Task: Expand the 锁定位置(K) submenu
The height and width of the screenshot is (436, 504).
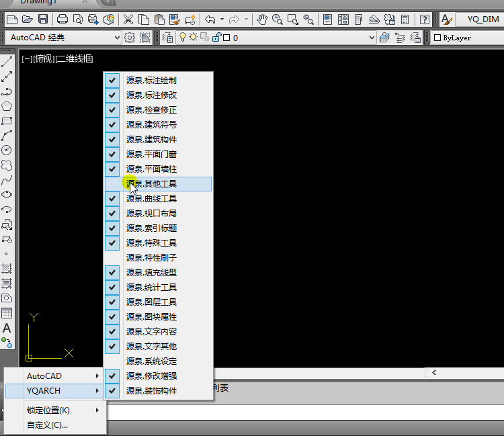Action: [x=55, y=410]
